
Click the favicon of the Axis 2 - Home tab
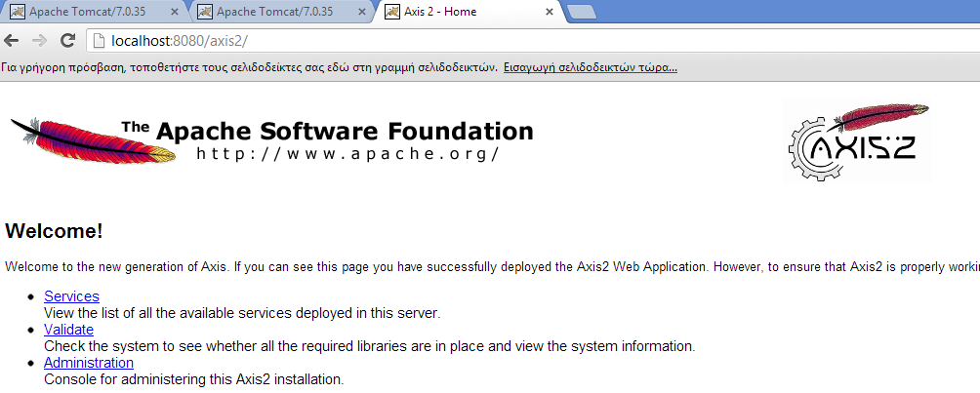tap(391, 12)
